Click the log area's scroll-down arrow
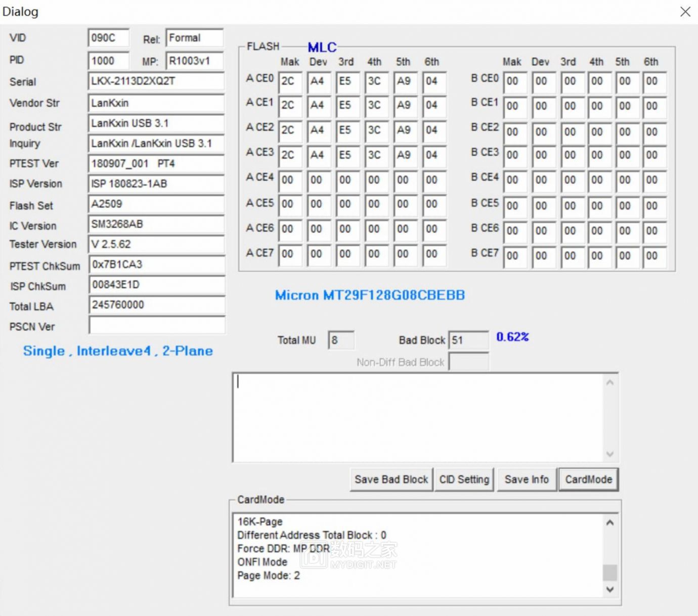698x616 pixels. (610, 454)
